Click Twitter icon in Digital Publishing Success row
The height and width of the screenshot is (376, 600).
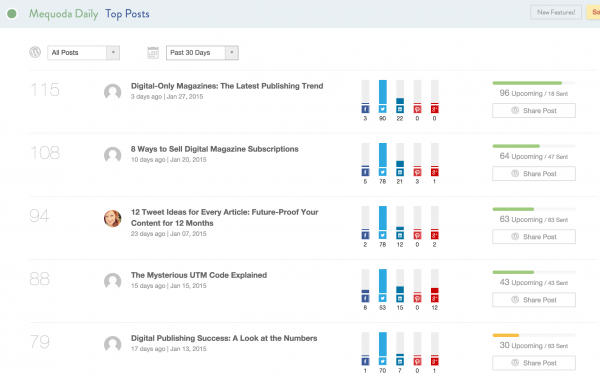click(383, 361)
